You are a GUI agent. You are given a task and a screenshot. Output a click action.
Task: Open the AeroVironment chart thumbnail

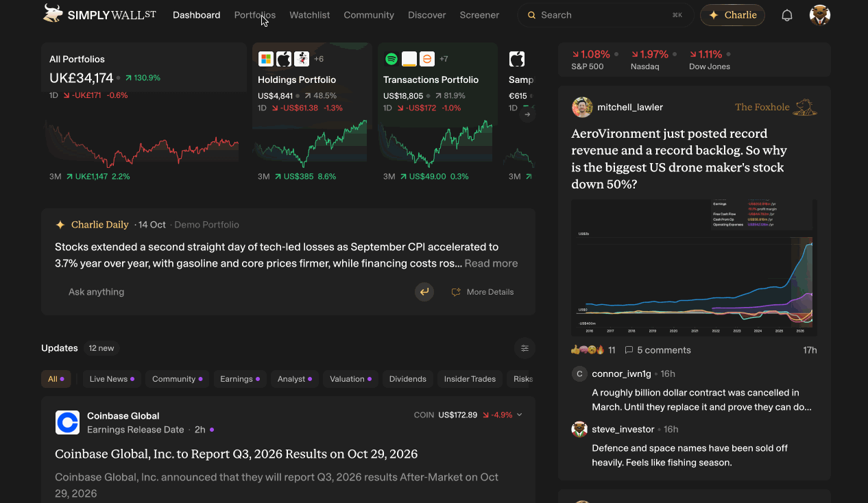pyautogui.click(x=694, y=268)
